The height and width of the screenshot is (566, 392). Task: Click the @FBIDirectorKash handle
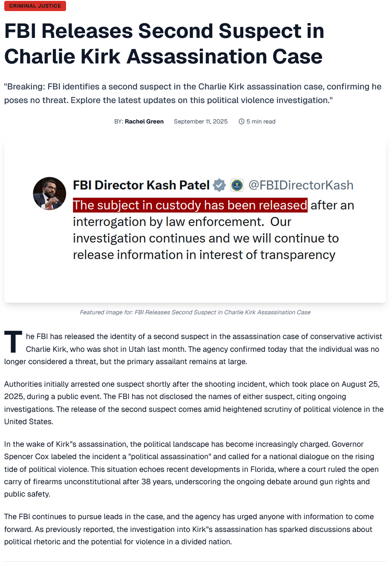(301, 185)
